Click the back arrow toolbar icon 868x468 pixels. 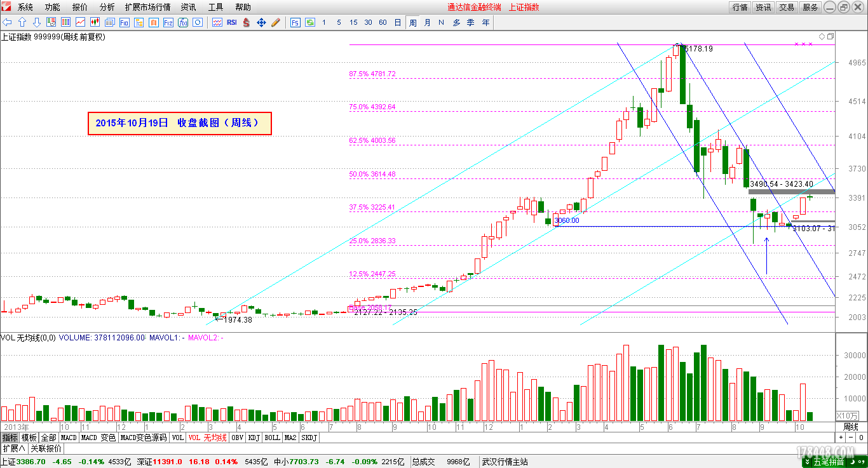point(8,22)
